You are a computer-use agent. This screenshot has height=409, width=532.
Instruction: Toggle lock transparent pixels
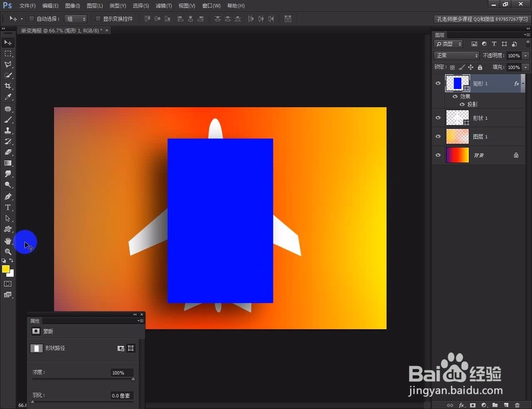tap(452, 68)
